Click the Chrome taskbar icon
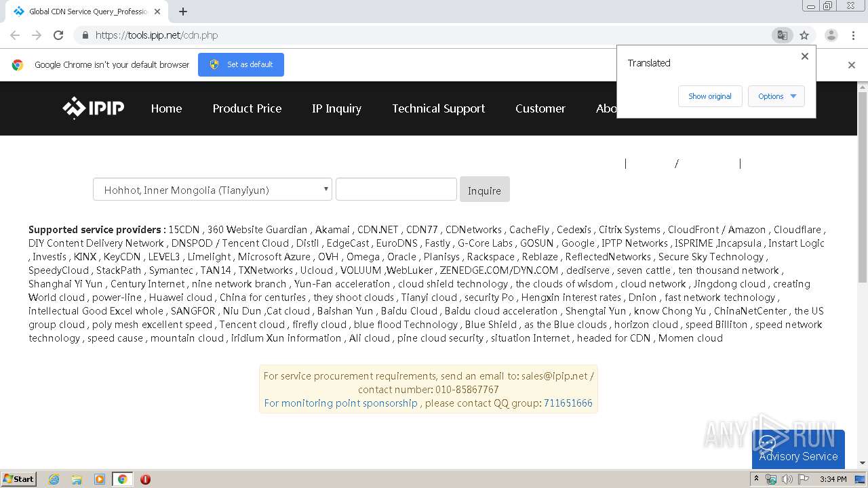Screen dimensions: 868x488 point(122,479)
